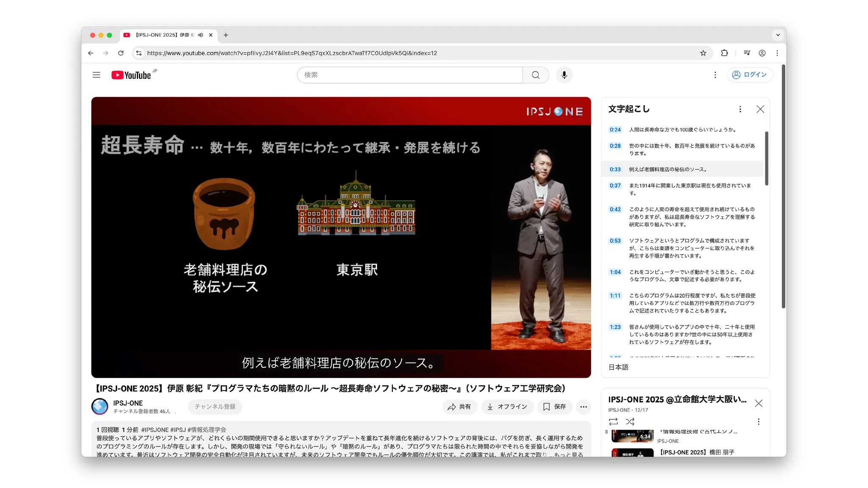Click the チャンネル登録 subscribe button
The image size is (868, 488).
pos(215,407)
